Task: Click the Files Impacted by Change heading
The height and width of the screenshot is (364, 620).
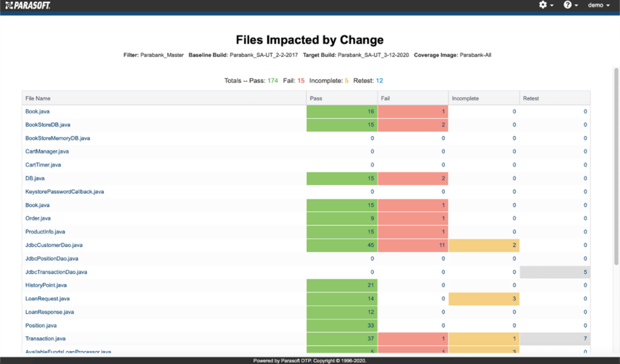Action: [309, 40]
